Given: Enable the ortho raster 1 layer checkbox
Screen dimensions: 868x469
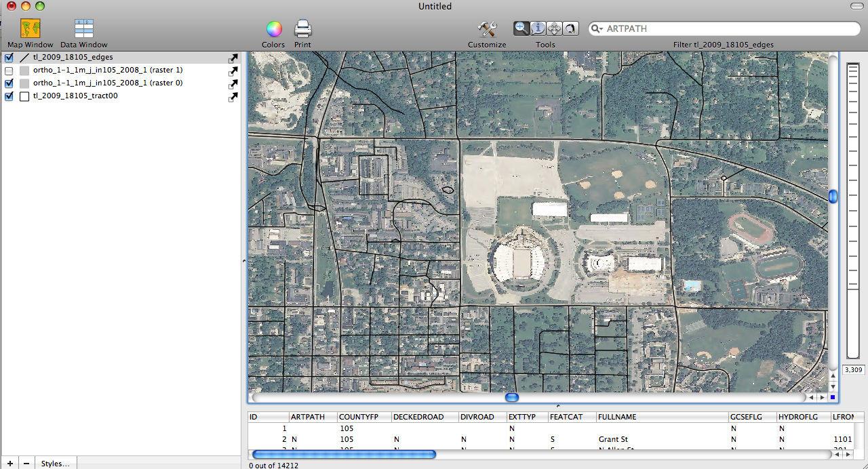Looking at the screenshot, I should tap(9, 70).
